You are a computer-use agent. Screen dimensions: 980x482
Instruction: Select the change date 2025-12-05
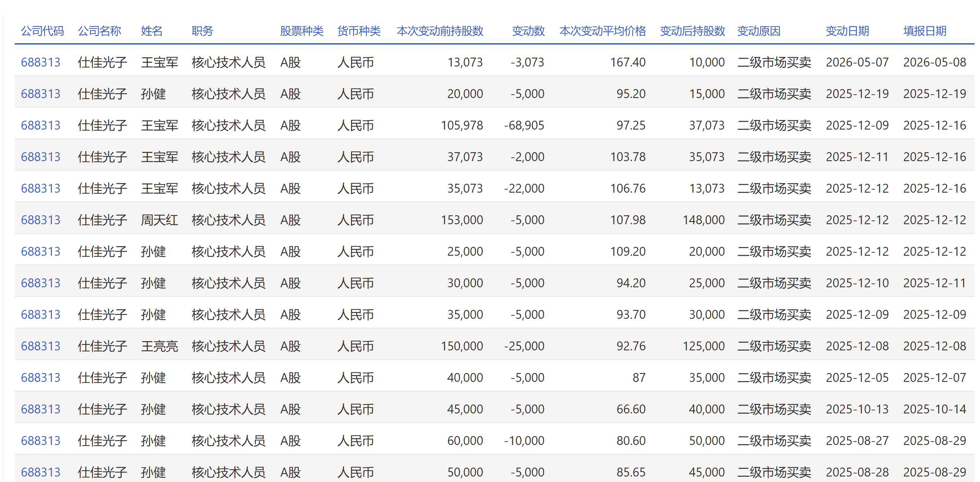coord(857,378)
